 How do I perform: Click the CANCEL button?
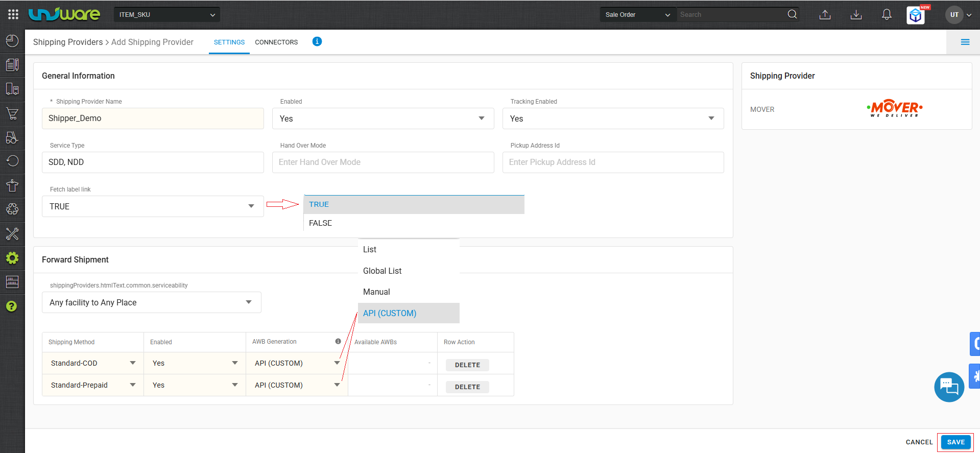click(x=919, y=442)
